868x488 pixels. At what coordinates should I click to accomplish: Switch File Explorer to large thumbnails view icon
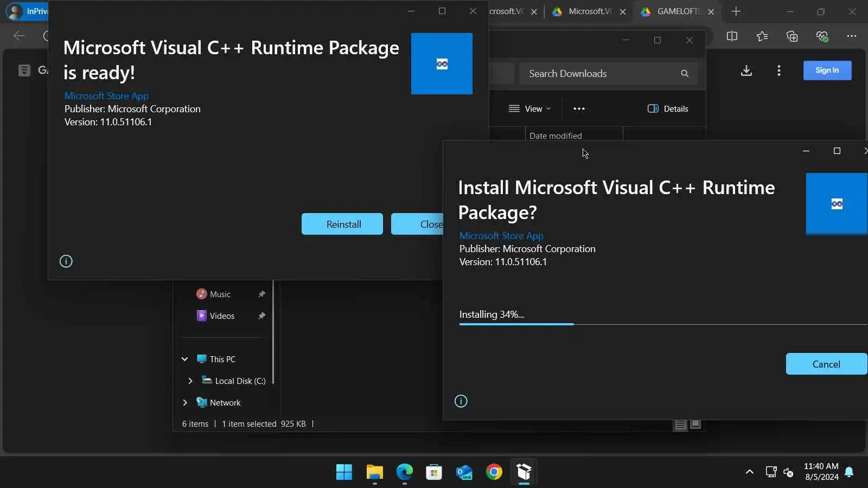coord(695,425)
